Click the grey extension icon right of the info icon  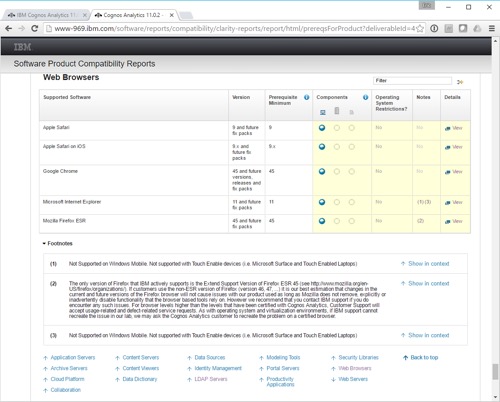tap(449, 29)
